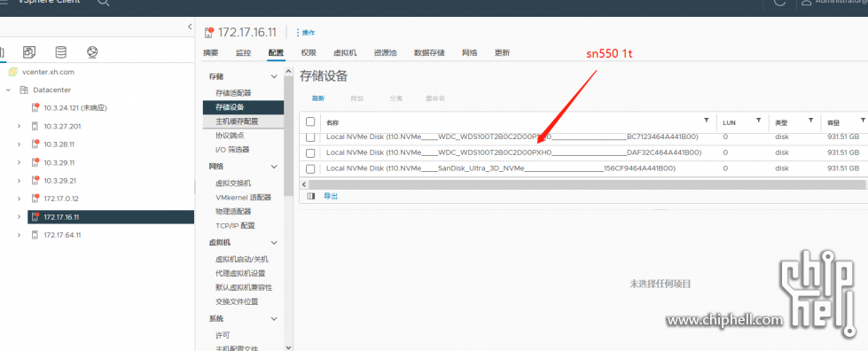The width and height of the screenshot is (868, 351).
Task: Click the refresh icon in top header
Action: 780,2
